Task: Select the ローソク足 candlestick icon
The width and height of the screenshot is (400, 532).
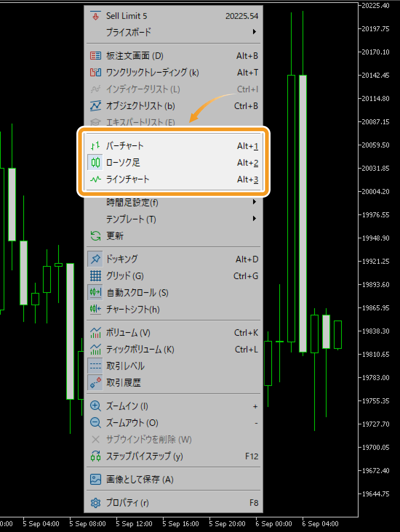Action: pyautogui.click(x=96, y=162)
